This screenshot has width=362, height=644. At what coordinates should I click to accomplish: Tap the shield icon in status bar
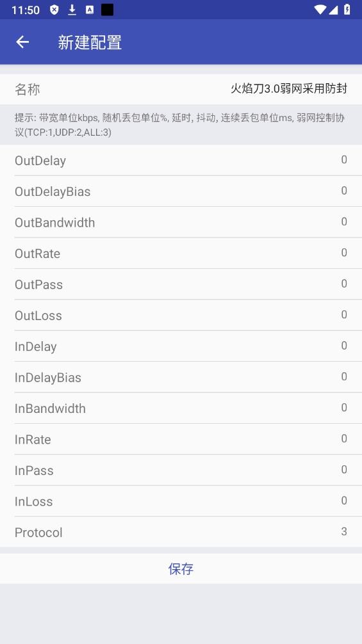point(54,10)
